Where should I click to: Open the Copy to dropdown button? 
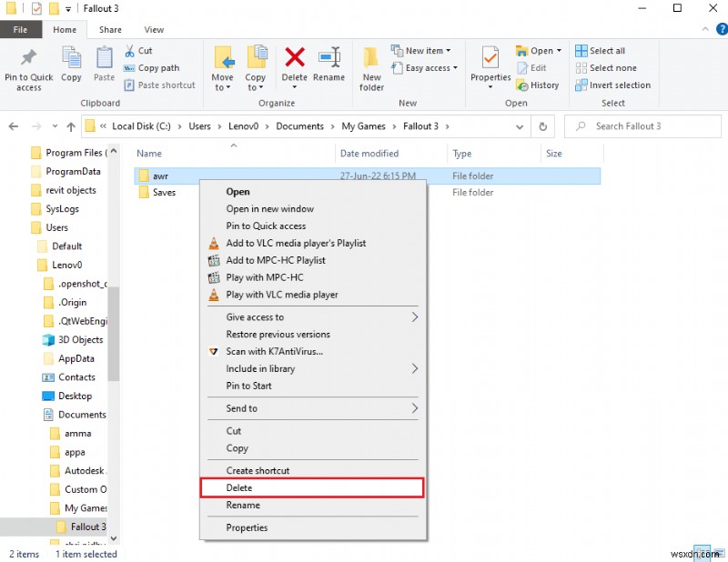point(256,69)
